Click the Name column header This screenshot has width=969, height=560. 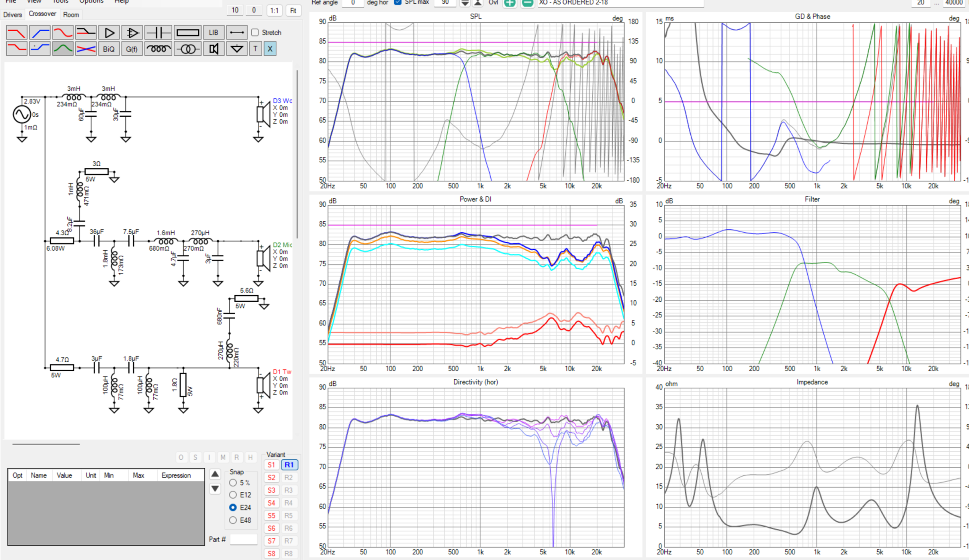point(39,475)
